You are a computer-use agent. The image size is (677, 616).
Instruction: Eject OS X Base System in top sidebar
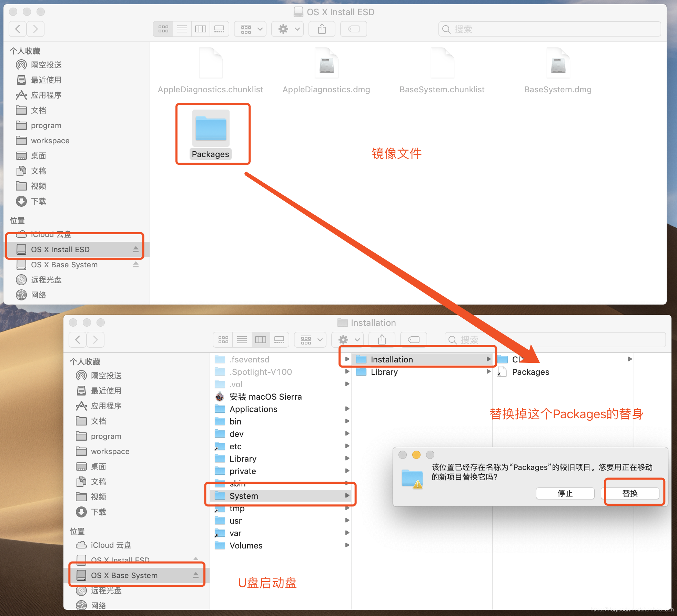click(x=136, y=264)
